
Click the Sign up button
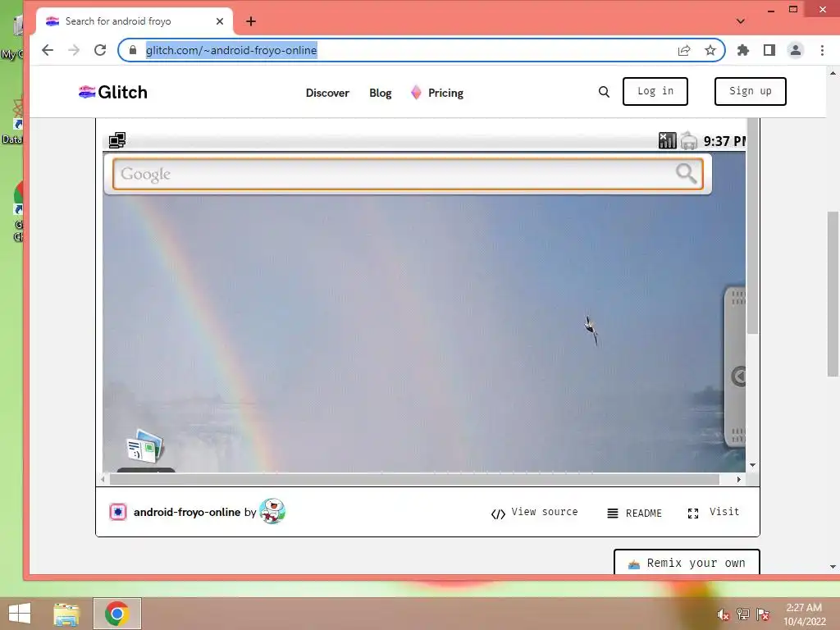(750, 91)
